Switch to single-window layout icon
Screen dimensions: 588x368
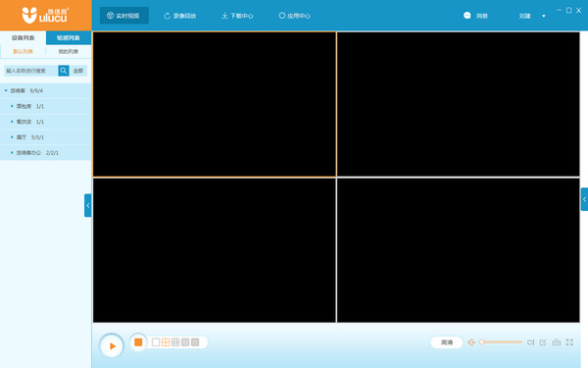(x=156, y=342)
